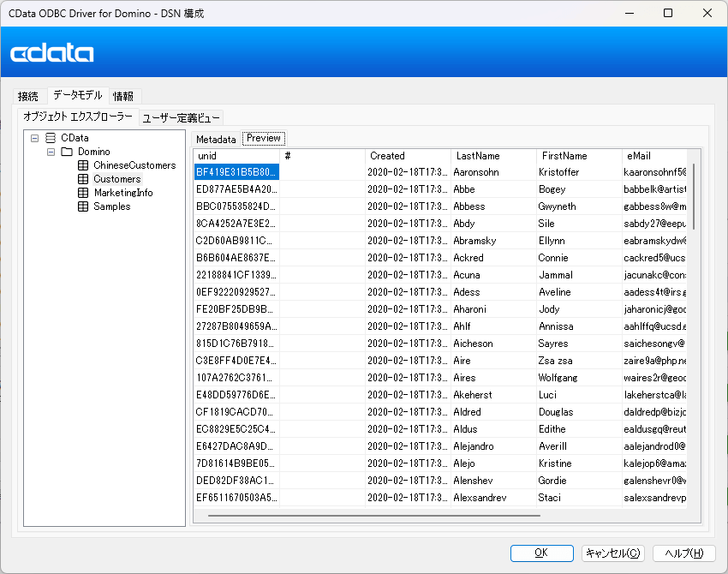Open the 情報 tab
Screen dimensions: 728x574
coord(123,96)
